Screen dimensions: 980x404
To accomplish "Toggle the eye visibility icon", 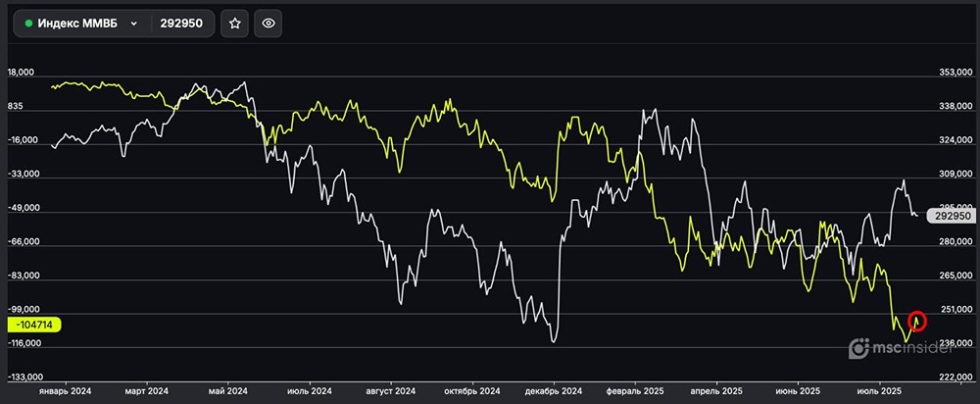I will point(269,24).
